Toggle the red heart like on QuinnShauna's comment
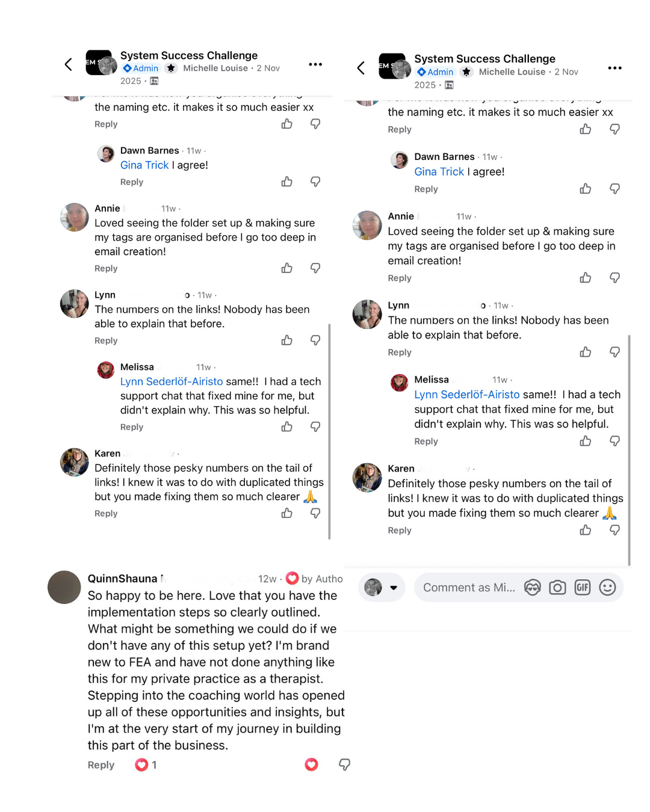This screenshot has height=812, width=650. coord(311,764)
